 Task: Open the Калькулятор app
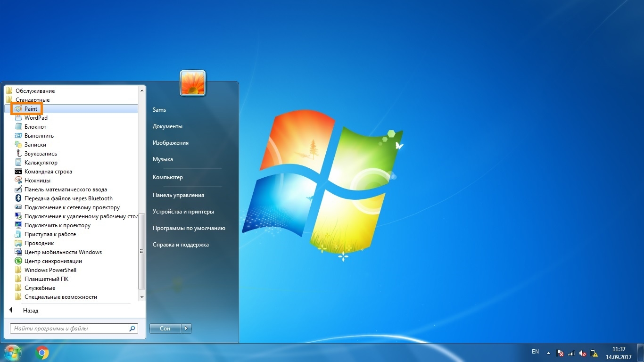(x=41, y=163)
